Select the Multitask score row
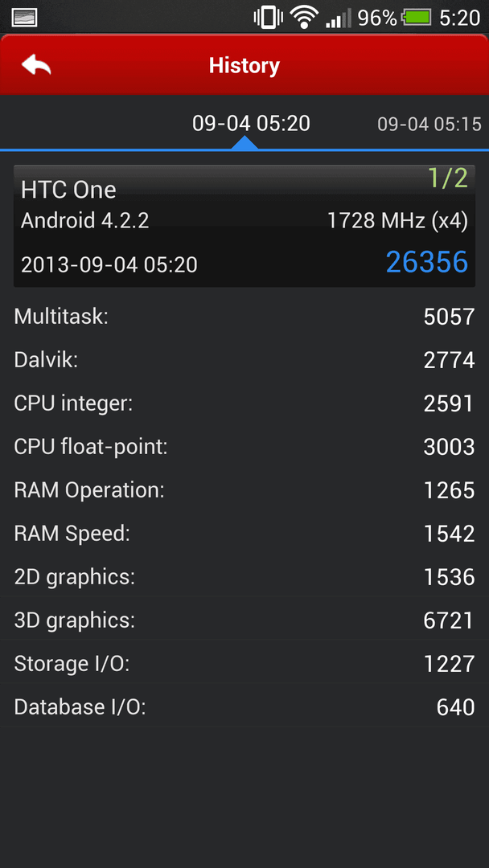The height and width of the screenshot is (868, 489). 244,317
